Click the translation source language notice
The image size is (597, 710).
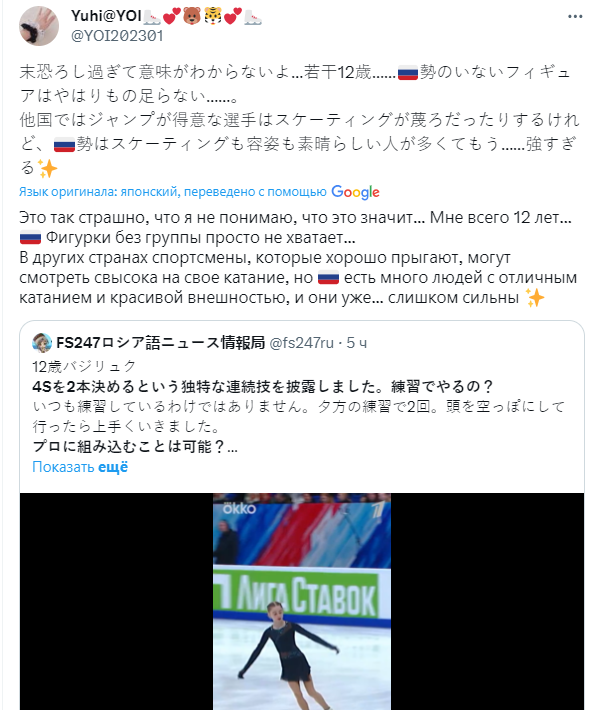click(173, 192)
